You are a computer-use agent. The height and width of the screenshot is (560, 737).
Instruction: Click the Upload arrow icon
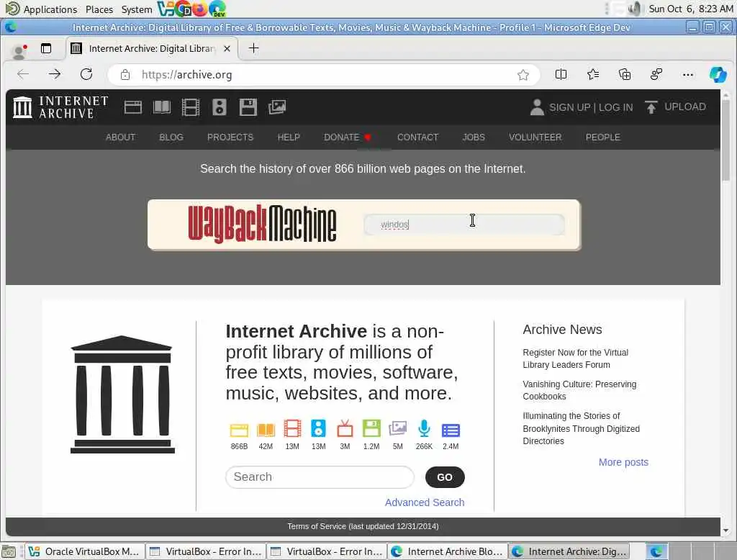pyautogui.click(x=651, y=107)
